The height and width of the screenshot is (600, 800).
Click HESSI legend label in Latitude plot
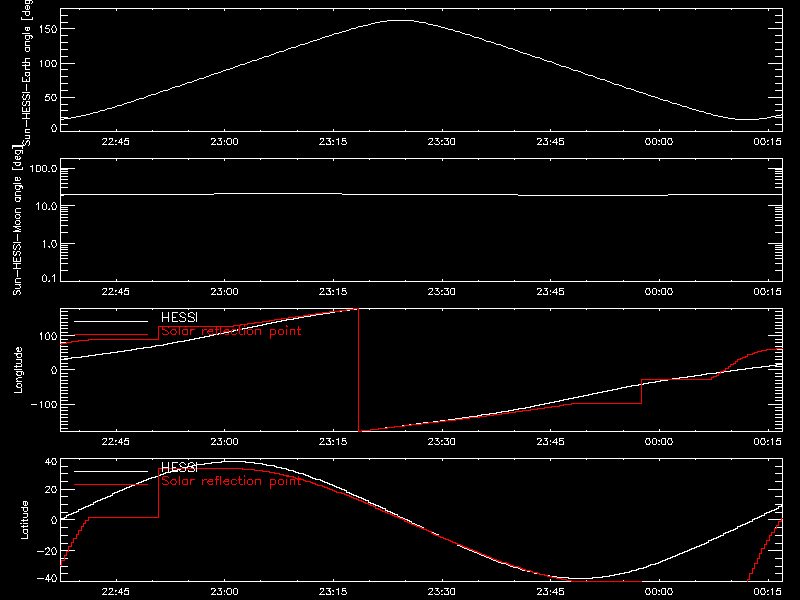click(x=179, y=467)
